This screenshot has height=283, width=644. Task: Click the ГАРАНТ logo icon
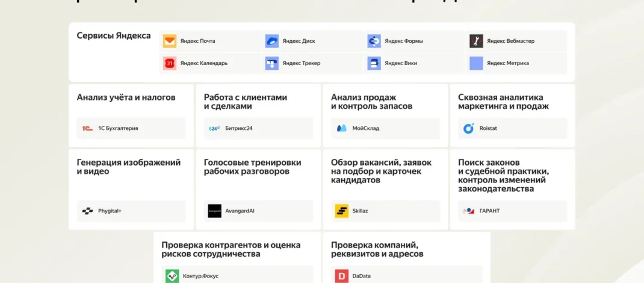coord(469,211)
